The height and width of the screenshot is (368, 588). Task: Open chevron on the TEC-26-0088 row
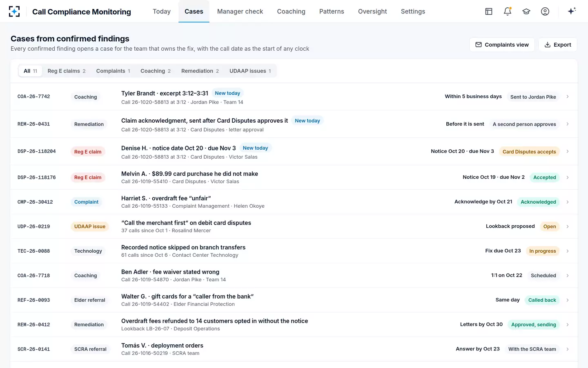pos(568,251)
